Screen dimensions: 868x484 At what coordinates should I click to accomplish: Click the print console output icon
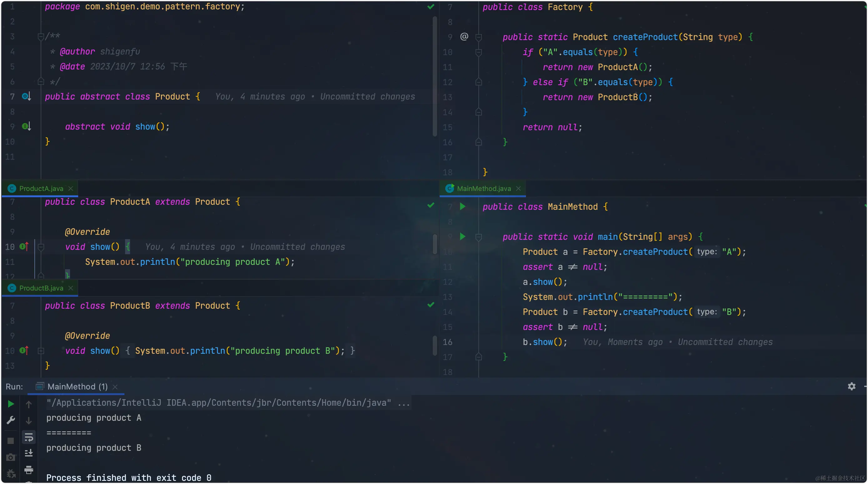[x=29, y=469]
